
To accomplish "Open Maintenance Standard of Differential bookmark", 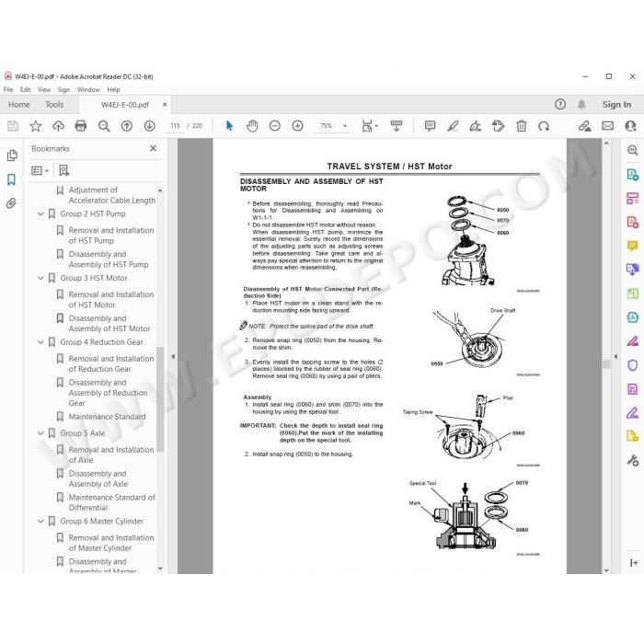I will pos(111,502).
